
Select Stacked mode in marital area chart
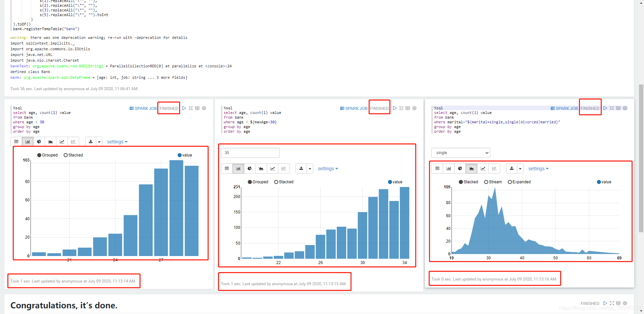point(469,182)
